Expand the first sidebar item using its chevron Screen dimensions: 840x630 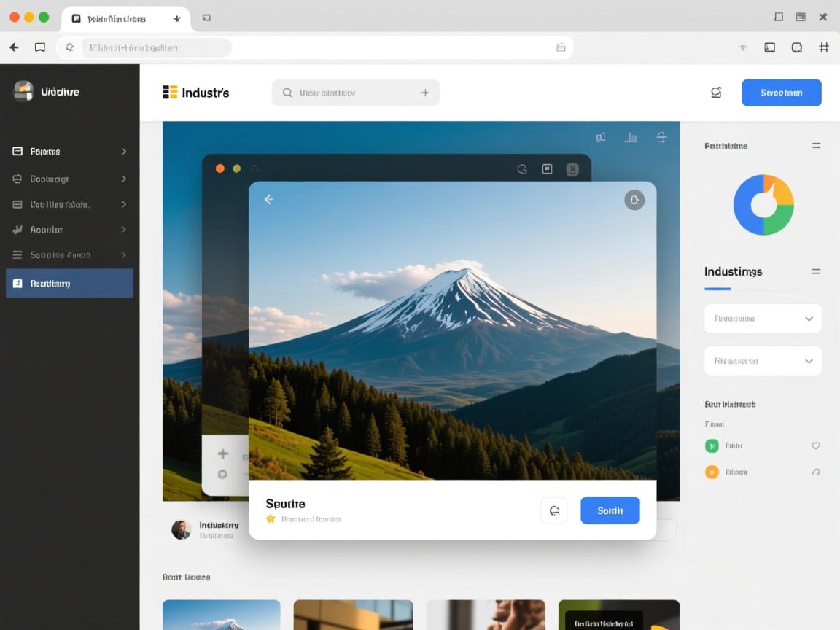[124, 152]
